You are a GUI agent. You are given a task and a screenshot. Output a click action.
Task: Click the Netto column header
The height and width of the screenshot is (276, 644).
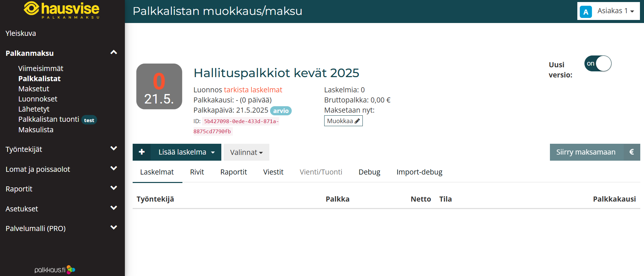tap(421, 199)
